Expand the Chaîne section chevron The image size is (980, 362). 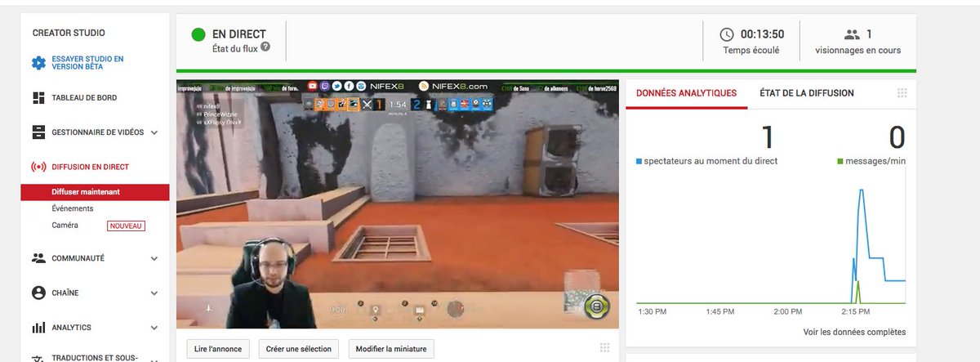tap(154, 293)
